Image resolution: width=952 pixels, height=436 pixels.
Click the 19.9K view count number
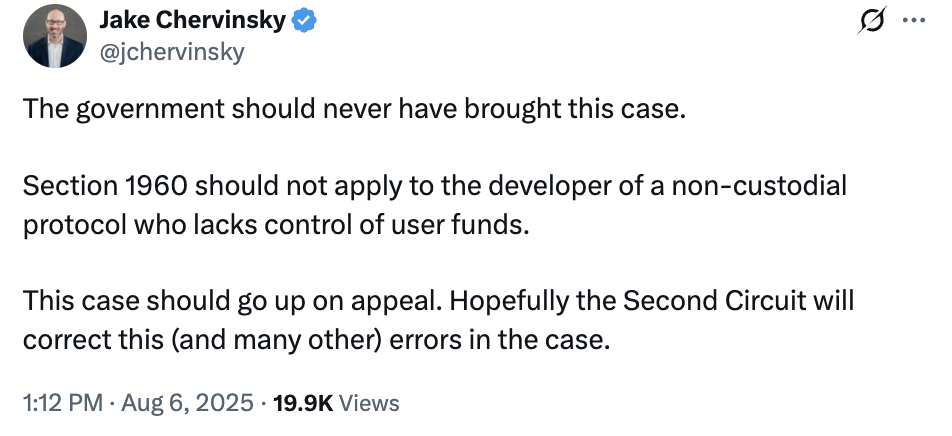coord(306,403)
